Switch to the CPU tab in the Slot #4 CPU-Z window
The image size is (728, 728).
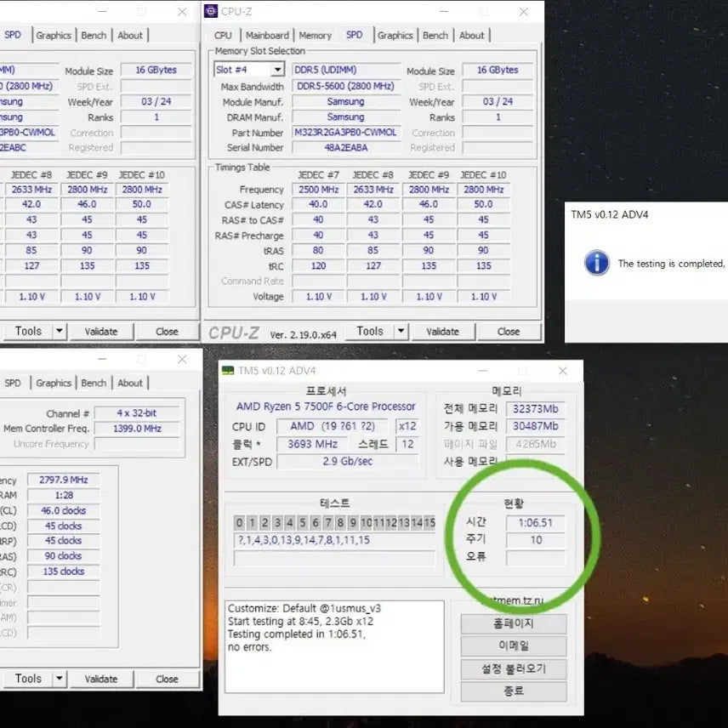(223, 35)
